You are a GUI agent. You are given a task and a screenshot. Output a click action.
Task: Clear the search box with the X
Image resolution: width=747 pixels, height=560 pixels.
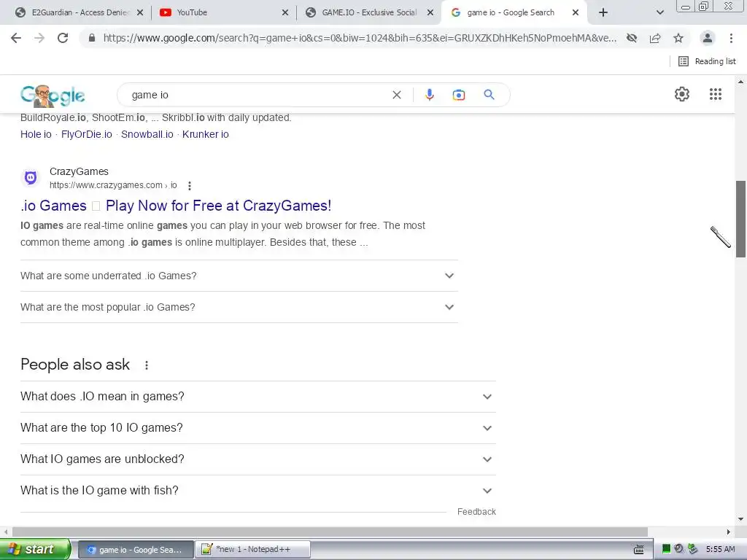pyautogui.click(x=396, y=95)
